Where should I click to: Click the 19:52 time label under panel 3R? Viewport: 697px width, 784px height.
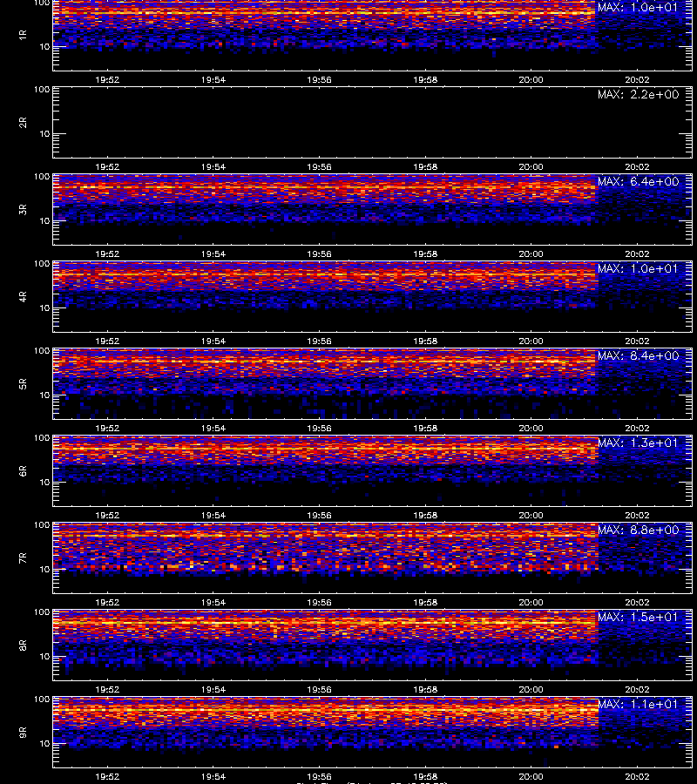pyautogui.click(x=107, y=254)
